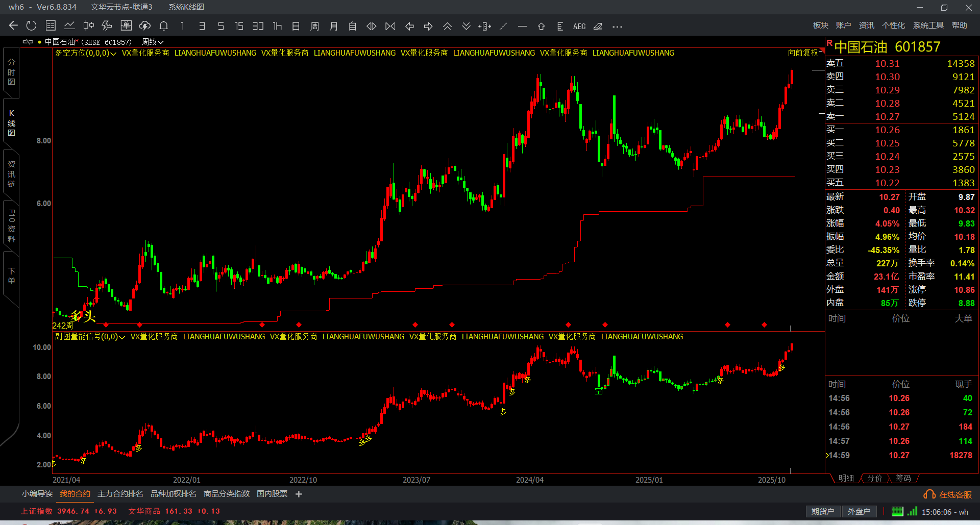
Task: Open the more tools ellipsis
Action: [617, 26]
